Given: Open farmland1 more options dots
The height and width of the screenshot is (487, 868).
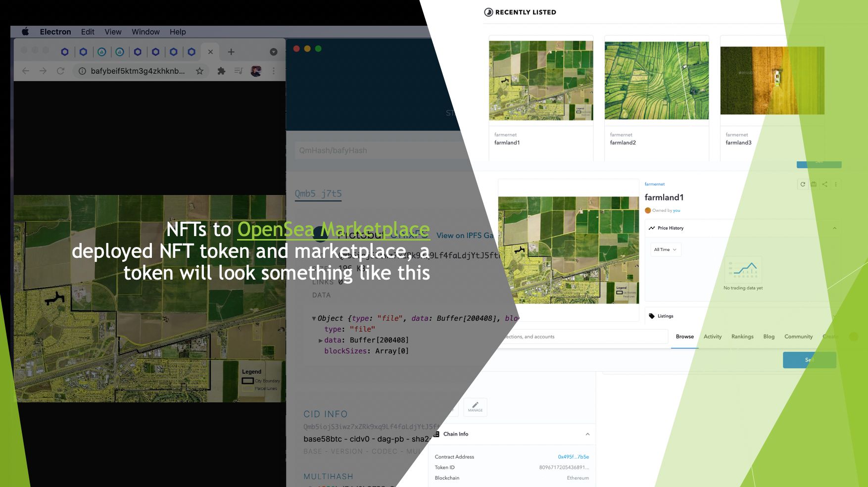Looking at the screenshot, I should (x=836, y=184).
